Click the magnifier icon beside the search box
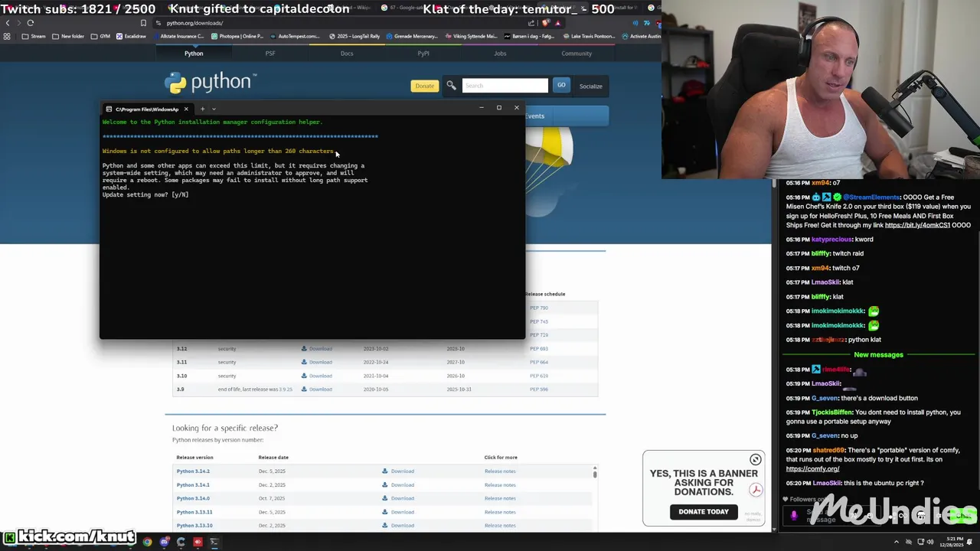This screenshot has width=980, height=551. coord(451,86)
